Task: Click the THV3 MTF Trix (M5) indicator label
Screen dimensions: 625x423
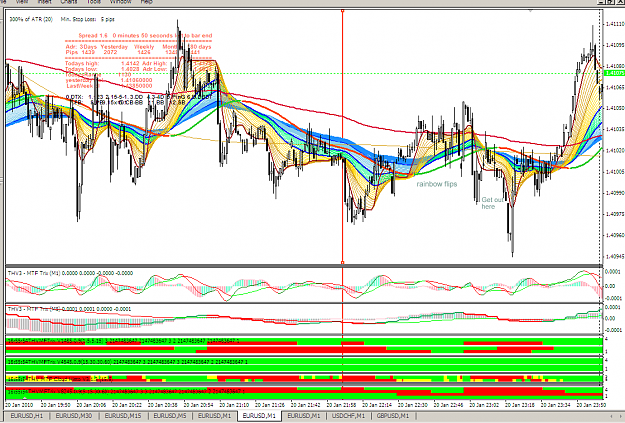Action: (x=70, y=309)
